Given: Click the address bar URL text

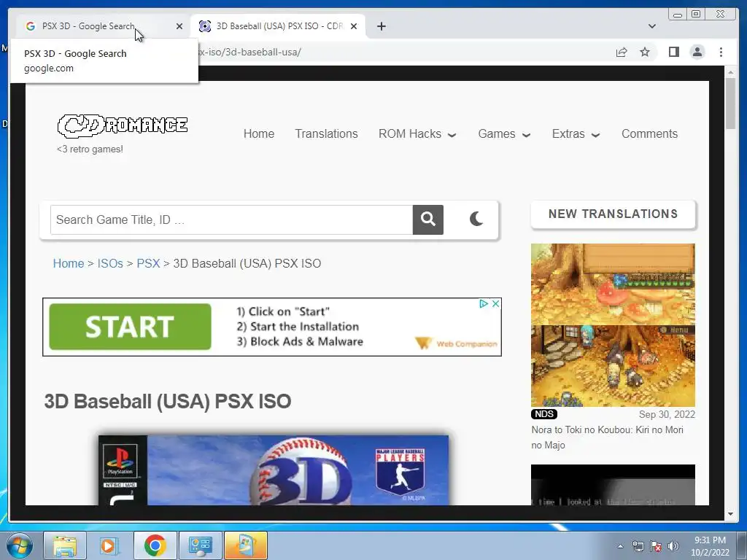Looking at the screenshot, I should 250,52.
